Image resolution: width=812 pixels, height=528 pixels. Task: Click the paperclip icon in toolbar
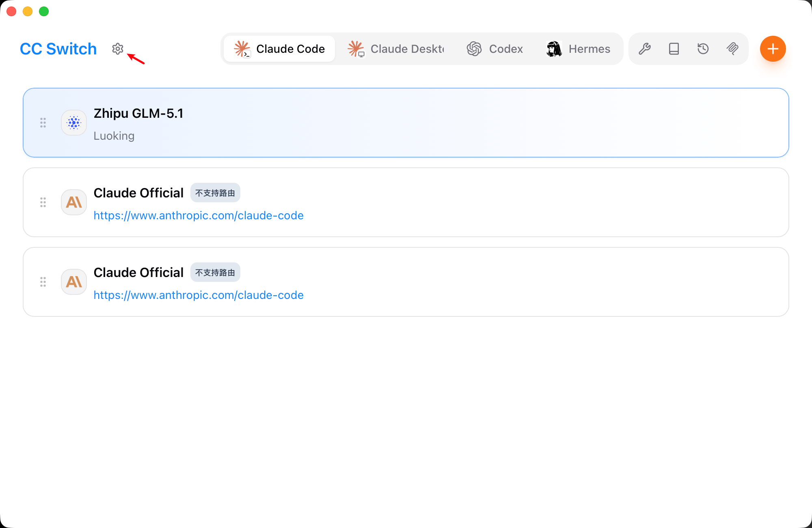(x=732, y=49)
